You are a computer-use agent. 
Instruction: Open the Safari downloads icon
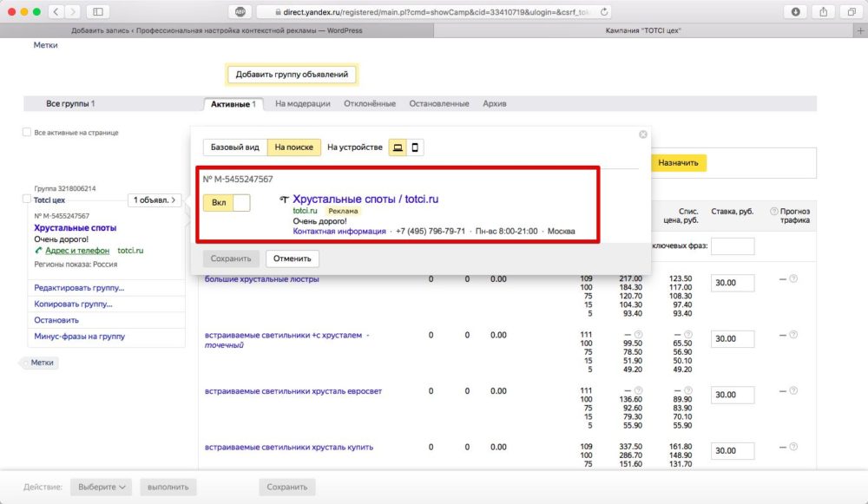795,11
